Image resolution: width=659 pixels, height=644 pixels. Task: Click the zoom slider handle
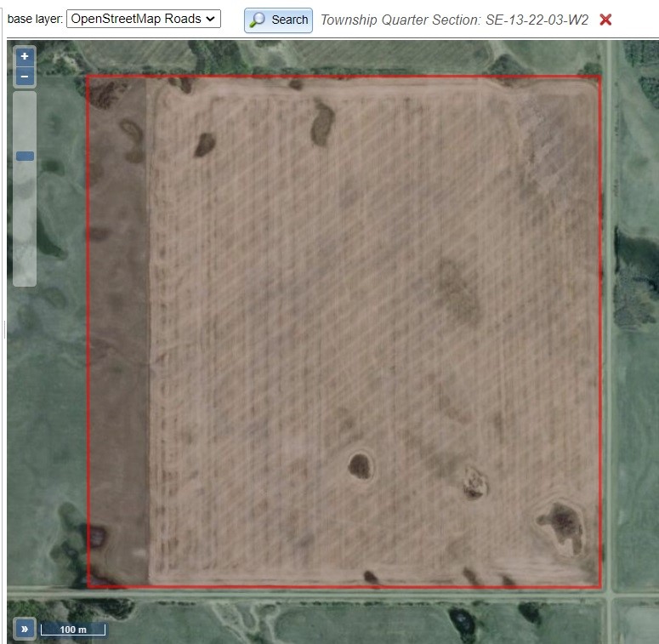click(25, 157)
